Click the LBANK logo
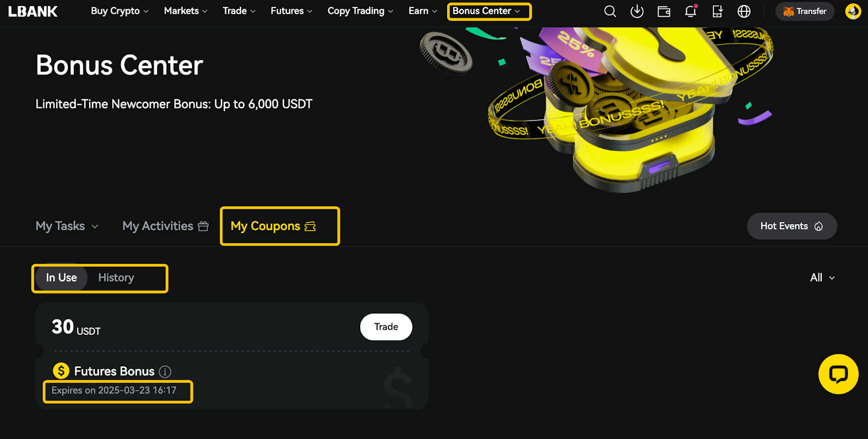868x439 pixels. 33,11
